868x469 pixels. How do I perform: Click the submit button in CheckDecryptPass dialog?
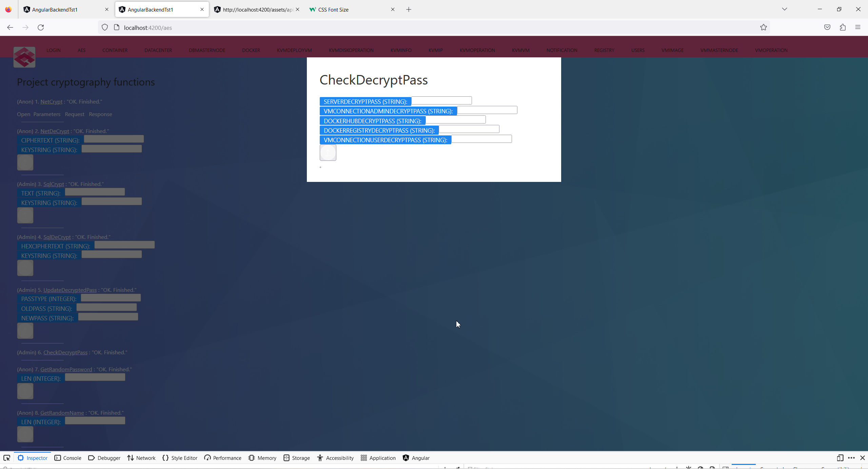(328, 153)
